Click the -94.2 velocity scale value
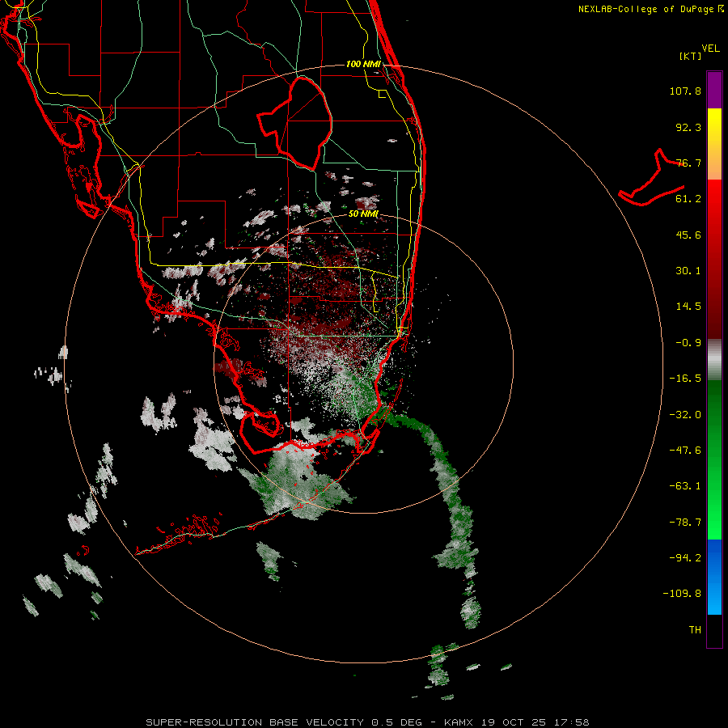The height and width of the screenshot is (728, 728). tap(685, 558)
